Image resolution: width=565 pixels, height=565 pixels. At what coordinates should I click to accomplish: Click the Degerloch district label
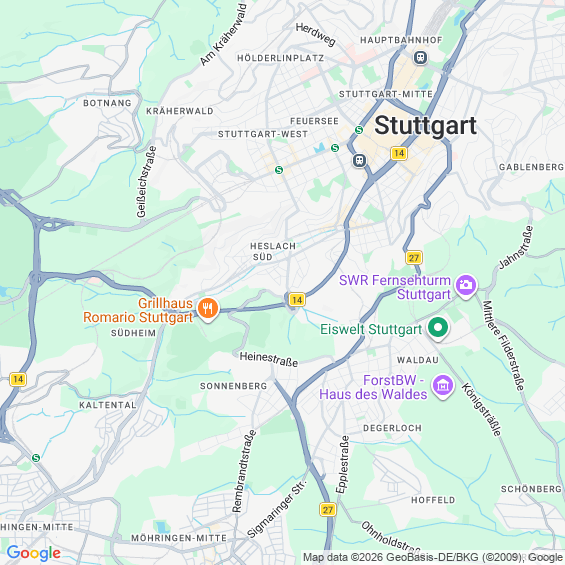tap(392, 428)
